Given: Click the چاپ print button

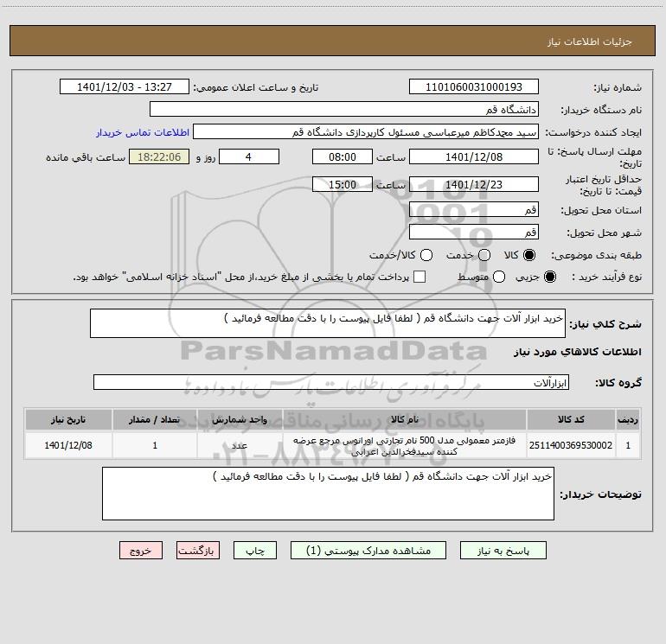Looking at the screenshot, I should (x=255, y=551).
